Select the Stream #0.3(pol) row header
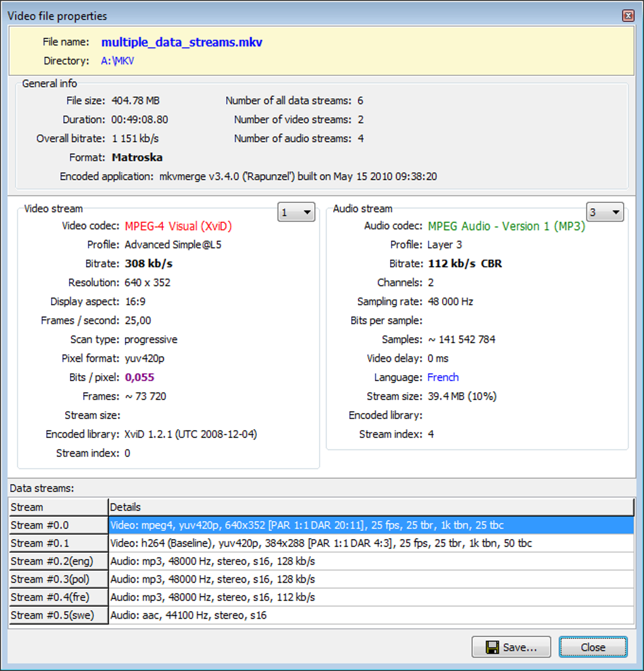This screenshot has height=671, width=644. click(59, 579)
